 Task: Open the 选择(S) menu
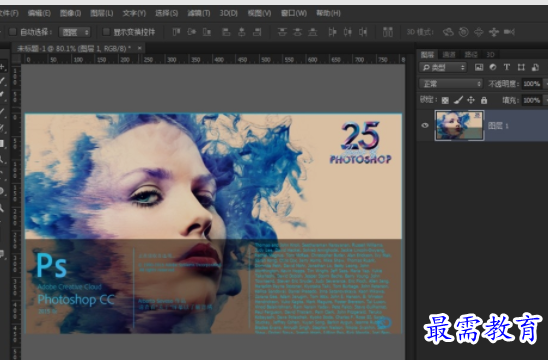click(x=167, y=13)
